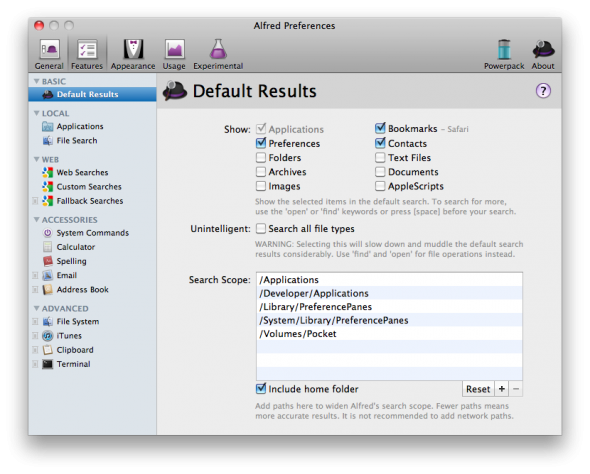Open the Appearance tuxedo icon
The width and height of the screenshot is (590, 474).
tap(133, 49)
